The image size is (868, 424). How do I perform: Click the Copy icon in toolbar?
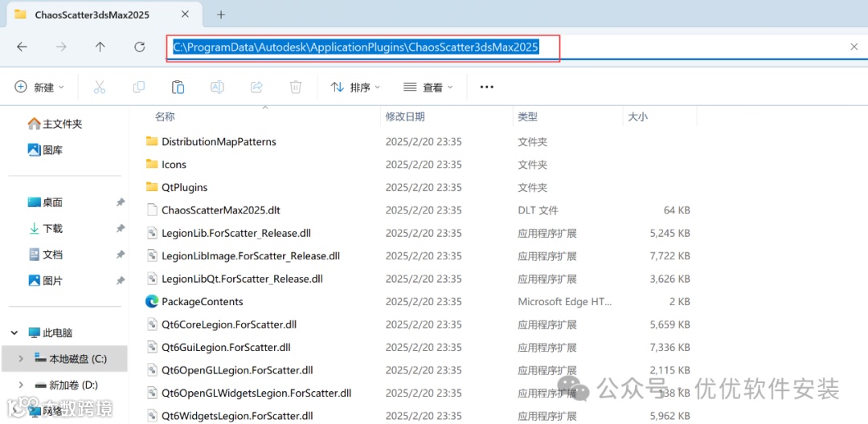click(x=139, y=87)
